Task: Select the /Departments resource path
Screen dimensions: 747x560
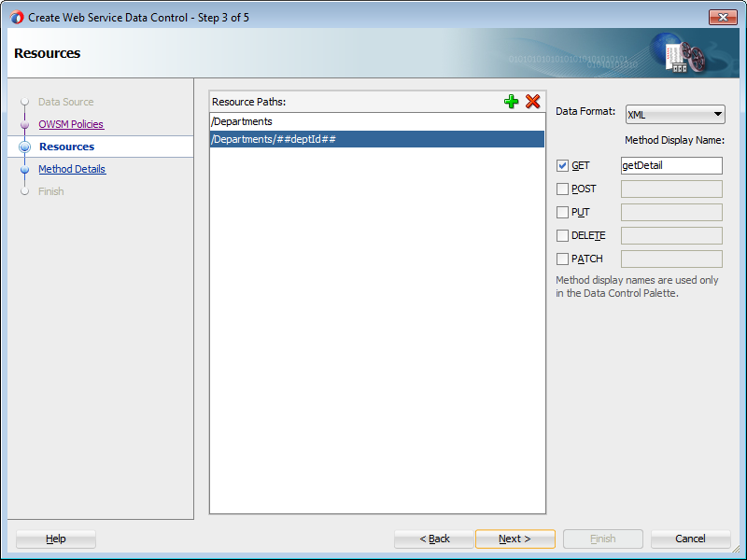Action: pos(377,121)
